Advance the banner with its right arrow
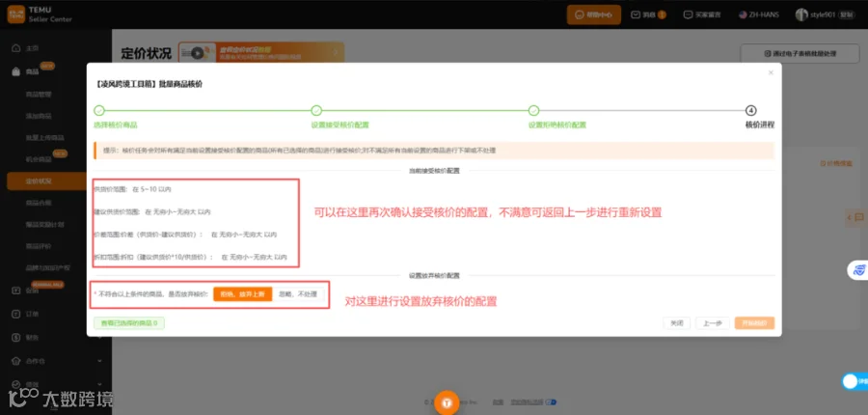The height and width of the screenshot is (415, 868). tap(336, 53)
